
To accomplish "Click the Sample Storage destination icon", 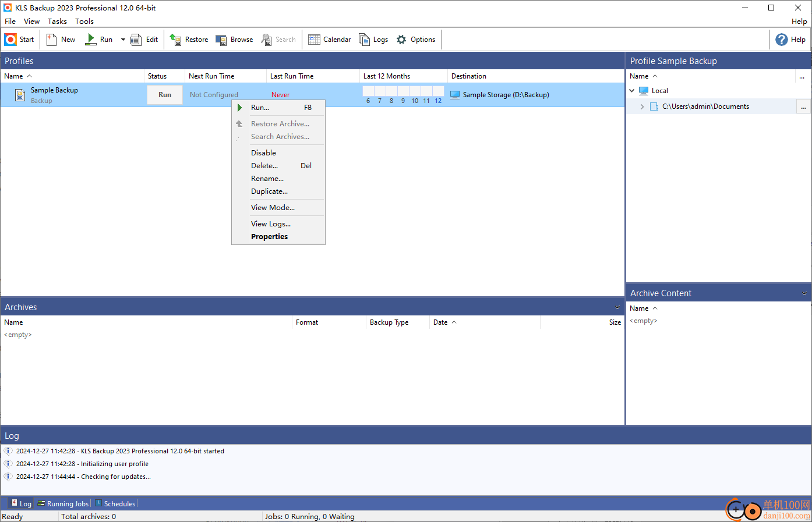I will [x=456, y=94].
